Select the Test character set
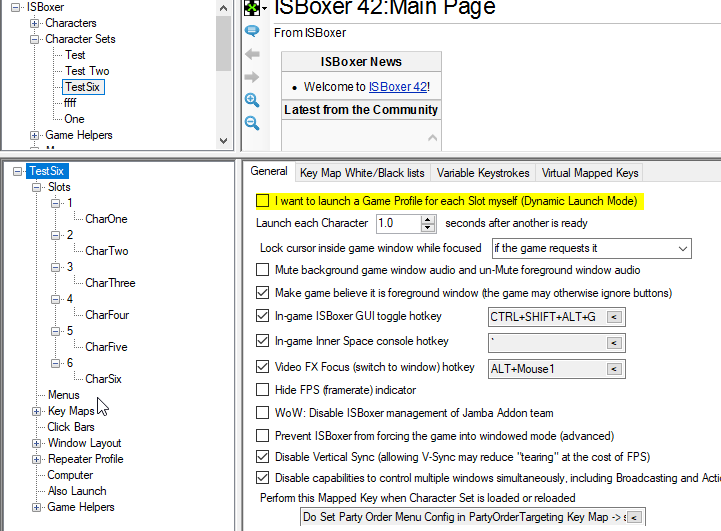 [x=75, y=55]
